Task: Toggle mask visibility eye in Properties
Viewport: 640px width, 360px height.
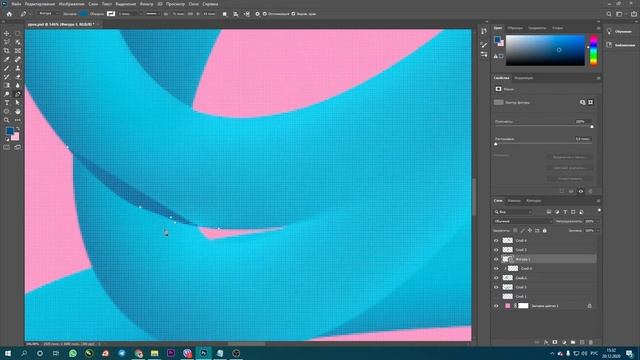Action: (x=581, y=191)
